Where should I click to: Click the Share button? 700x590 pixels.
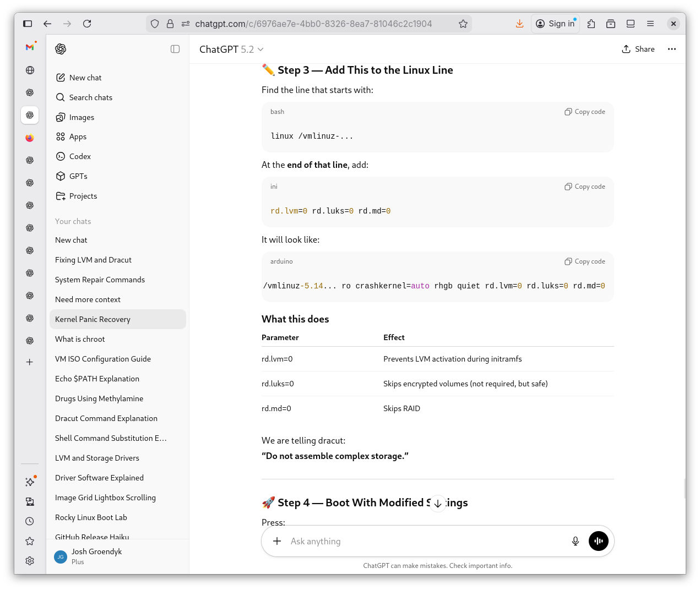click(638, 49)
